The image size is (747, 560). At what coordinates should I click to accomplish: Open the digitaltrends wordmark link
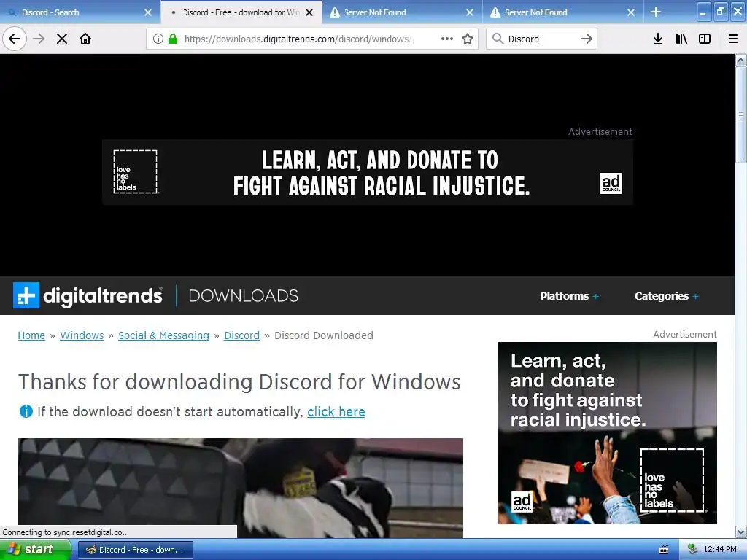(x=103, y=296)
